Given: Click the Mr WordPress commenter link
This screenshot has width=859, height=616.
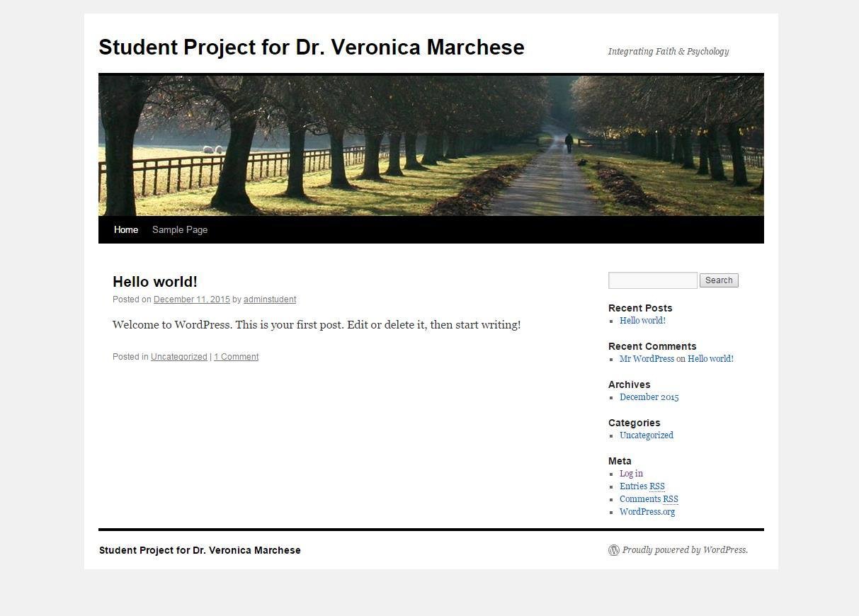Looking at the screenshot, I should (647, 359).
